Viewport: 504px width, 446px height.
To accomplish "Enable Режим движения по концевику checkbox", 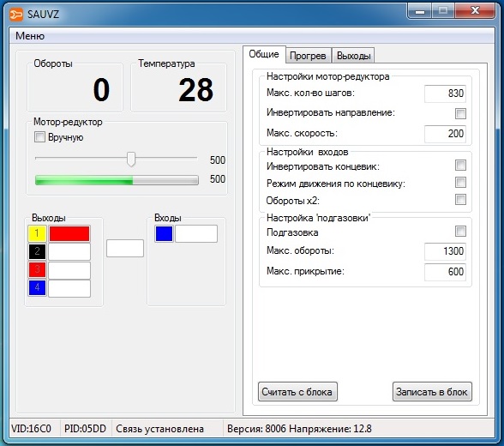I will pyautogui.click(x=460, y=183).
